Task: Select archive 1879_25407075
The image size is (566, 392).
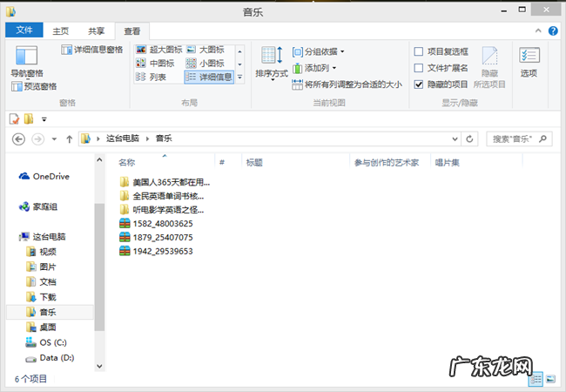Action: (x=156, y=237)
